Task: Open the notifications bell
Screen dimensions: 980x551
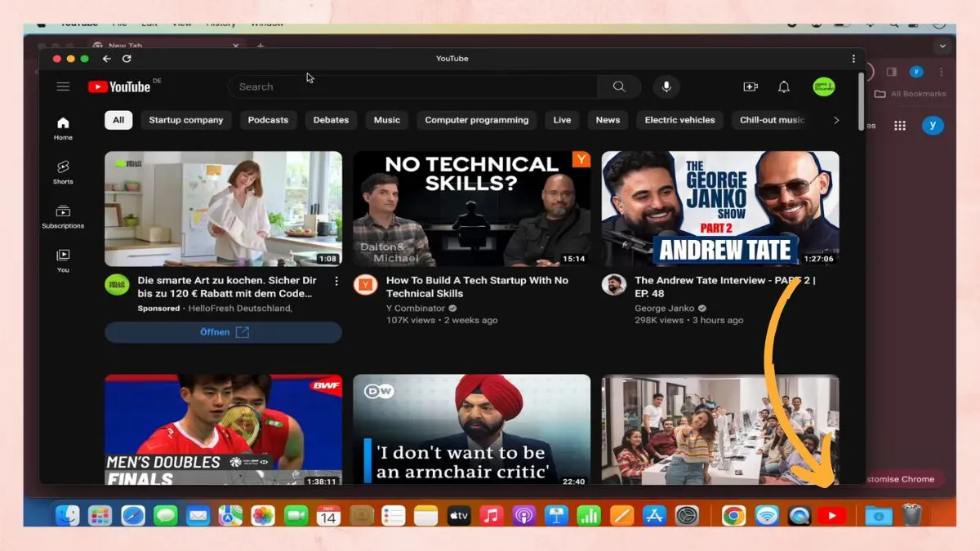Action: tap(783, 87)
